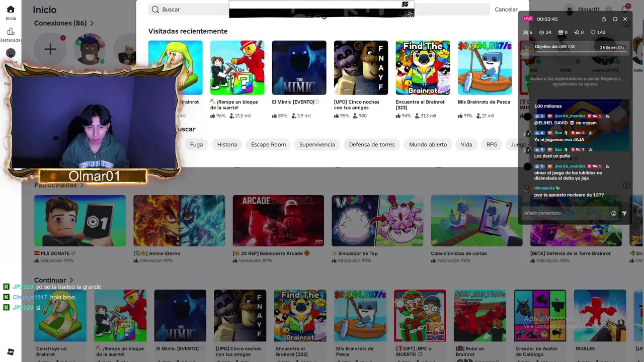Add a connection with plus button
This screenshot has width=644, height=362.
point(50,49)
